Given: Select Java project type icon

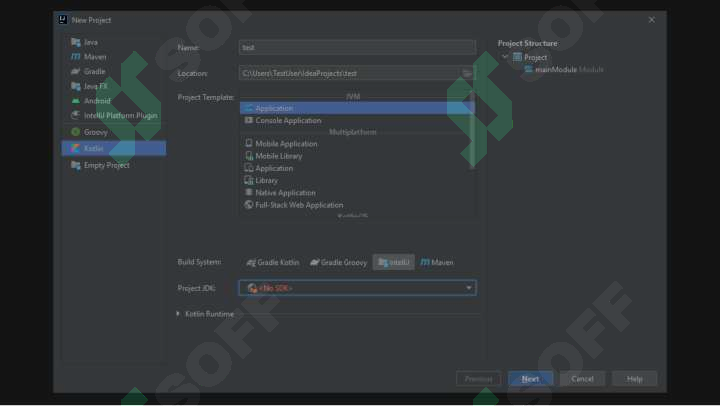Looking at the screenshot, I should (76, 42).
